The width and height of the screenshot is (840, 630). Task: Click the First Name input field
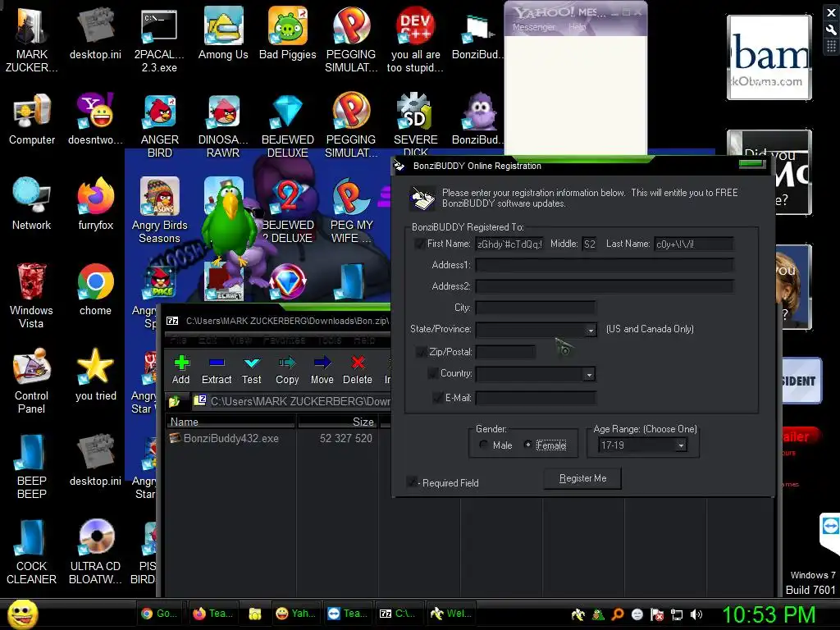509,244
